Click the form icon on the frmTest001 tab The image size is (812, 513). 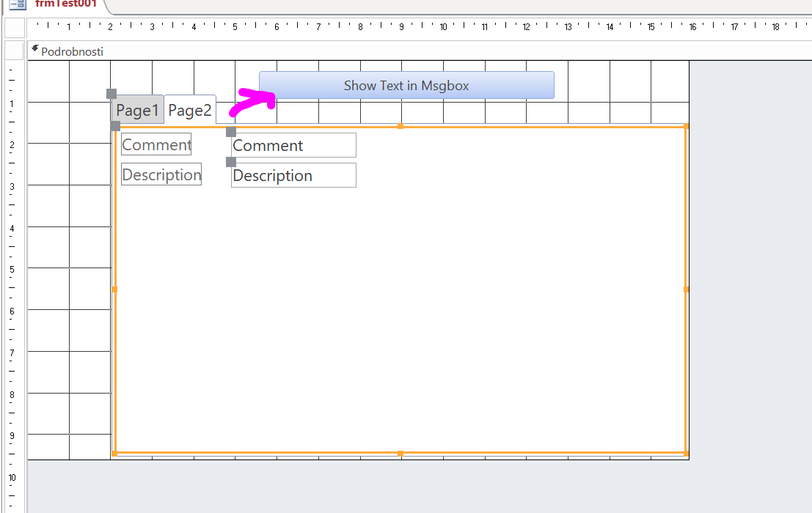click(x=18, y=4)
